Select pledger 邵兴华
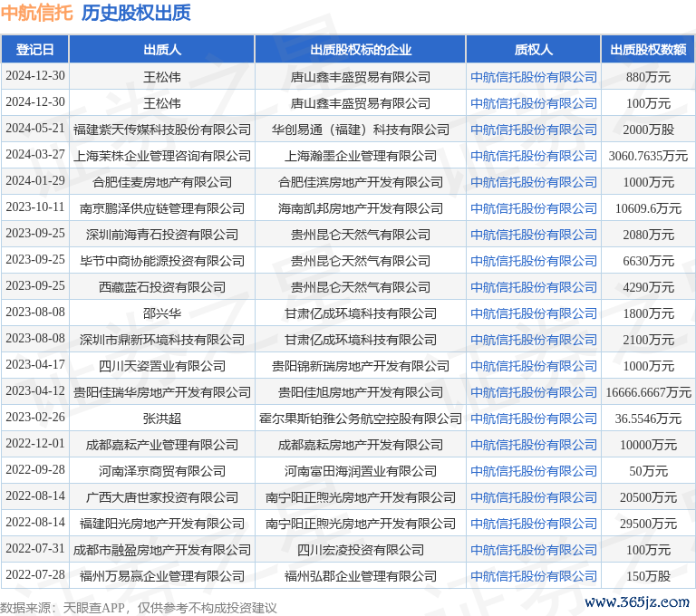The image size is (696, 616). (x=162, y=313)
